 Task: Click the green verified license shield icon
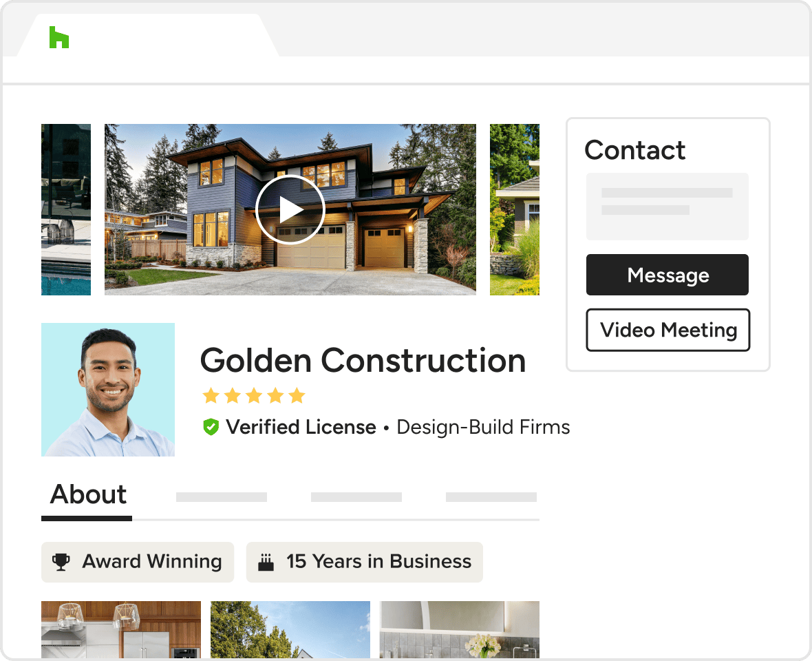coord(211,427)
